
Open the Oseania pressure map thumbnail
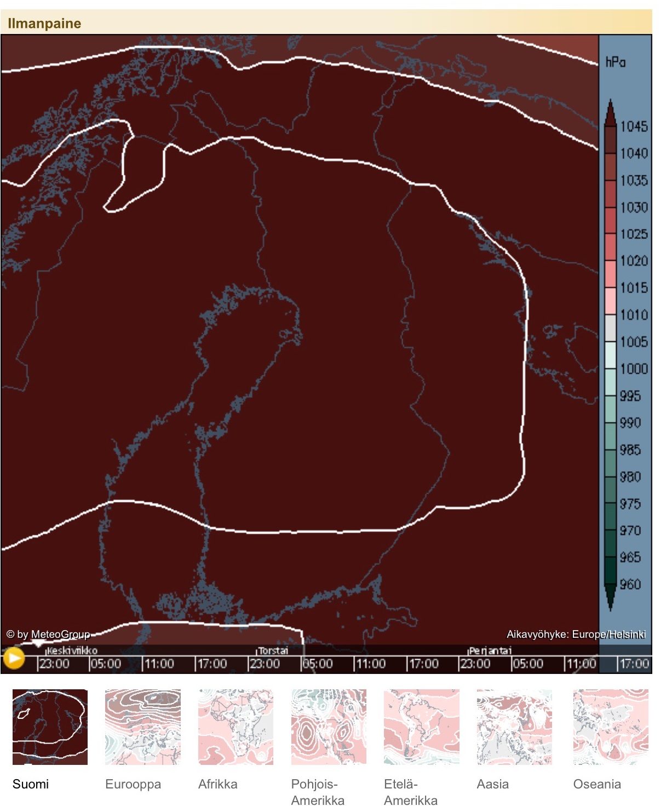coord(611,727)
